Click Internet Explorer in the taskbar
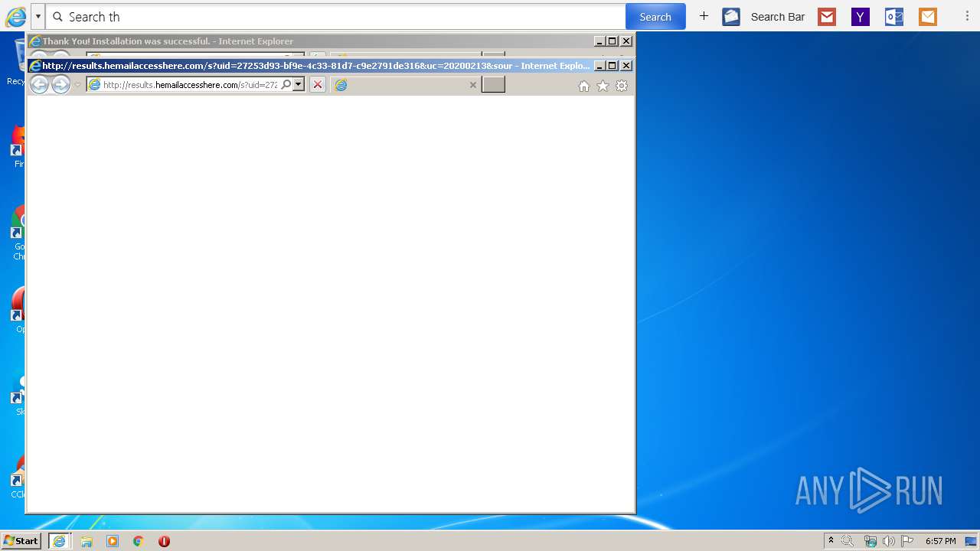 60,541
